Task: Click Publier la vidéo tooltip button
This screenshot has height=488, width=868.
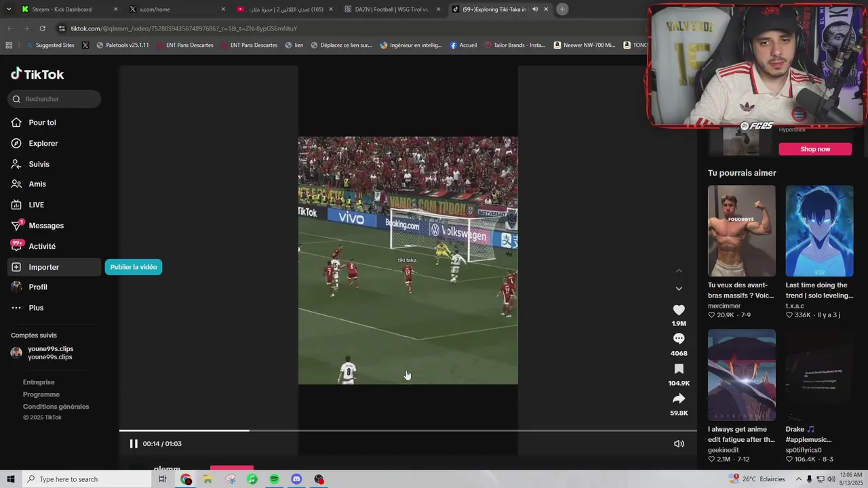Action: click(134, 267)
